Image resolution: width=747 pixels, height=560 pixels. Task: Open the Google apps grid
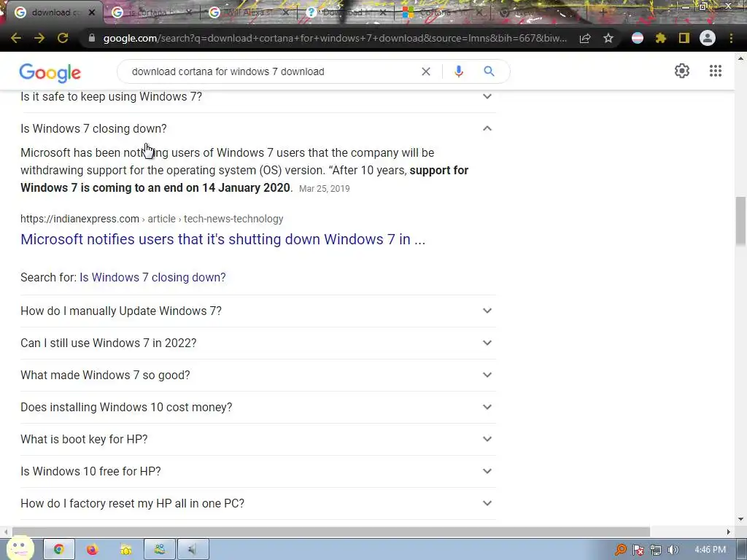(715, 71)
